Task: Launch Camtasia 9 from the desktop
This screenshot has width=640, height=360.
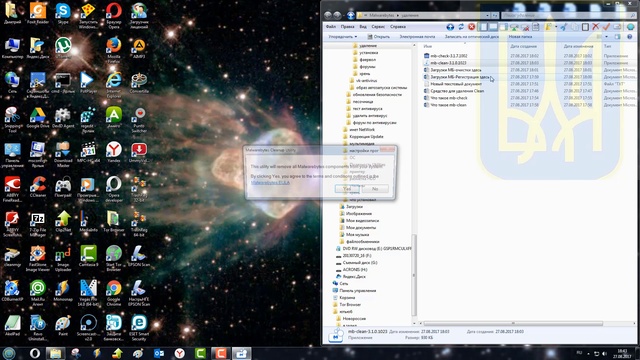Action: coord(88,256)
